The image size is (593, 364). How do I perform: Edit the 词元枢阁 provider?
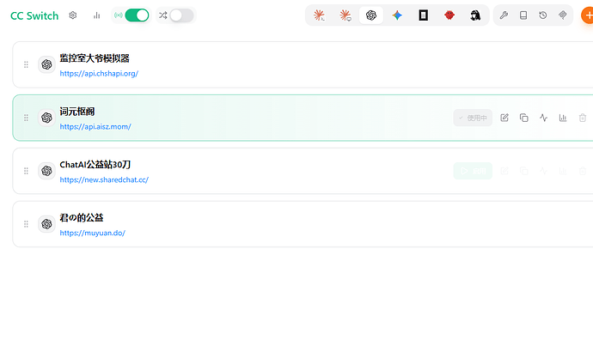504,118
